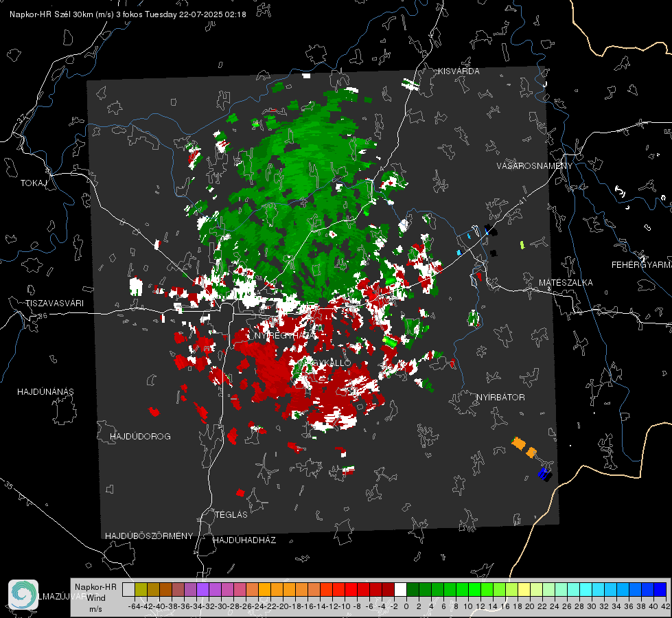Pick the darkest blue swatch before 42
The width and height of the screenshot is (672, 618).
660,589
